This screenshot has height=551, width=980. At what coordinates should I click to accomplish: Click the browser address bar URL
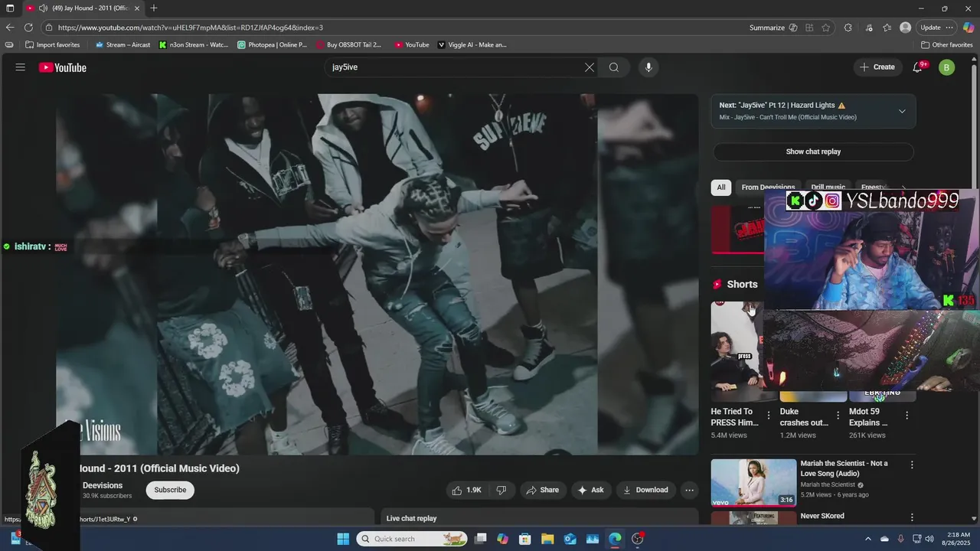pyautogui.click(x=190, y=28)
